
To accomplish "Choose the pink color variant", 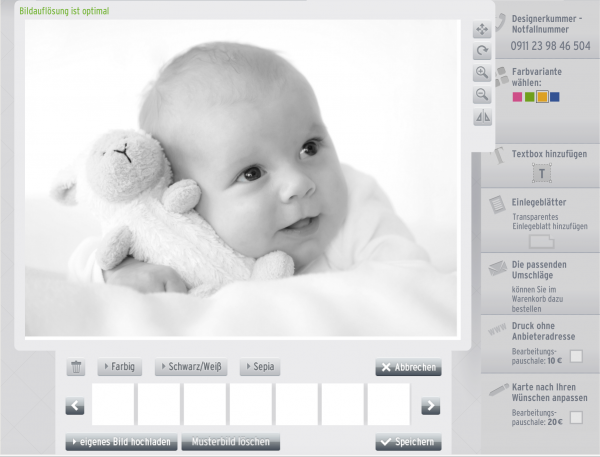I will [517, 97].
